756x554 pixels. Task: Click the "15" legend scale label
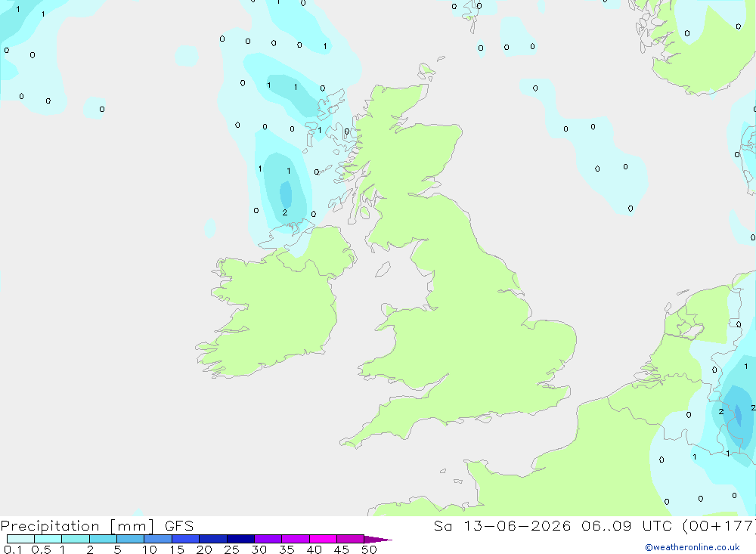pyautogui.click(x=177, y=549)
